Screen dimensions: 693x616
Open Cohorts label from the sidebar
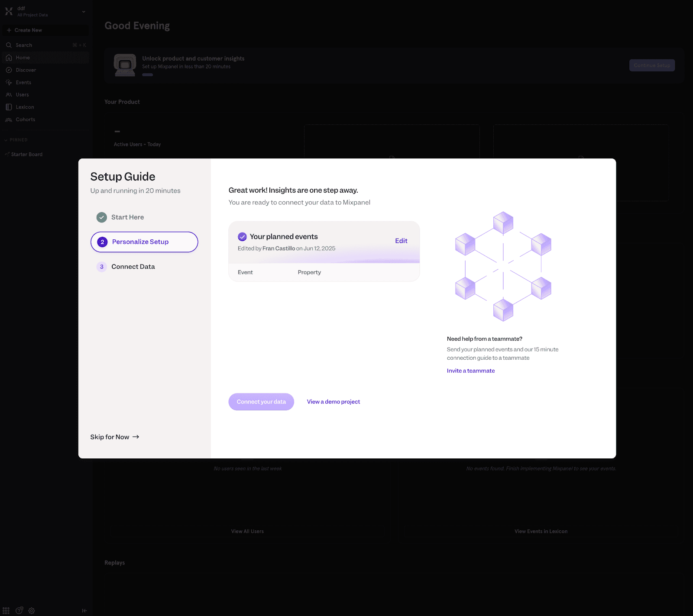pos(26,119)
